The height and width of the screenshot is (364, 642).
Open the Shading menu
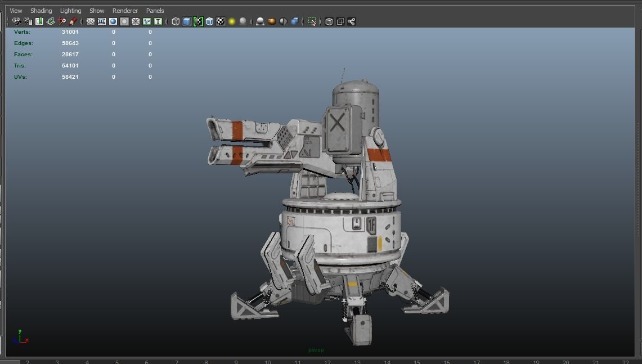[41, 10]
